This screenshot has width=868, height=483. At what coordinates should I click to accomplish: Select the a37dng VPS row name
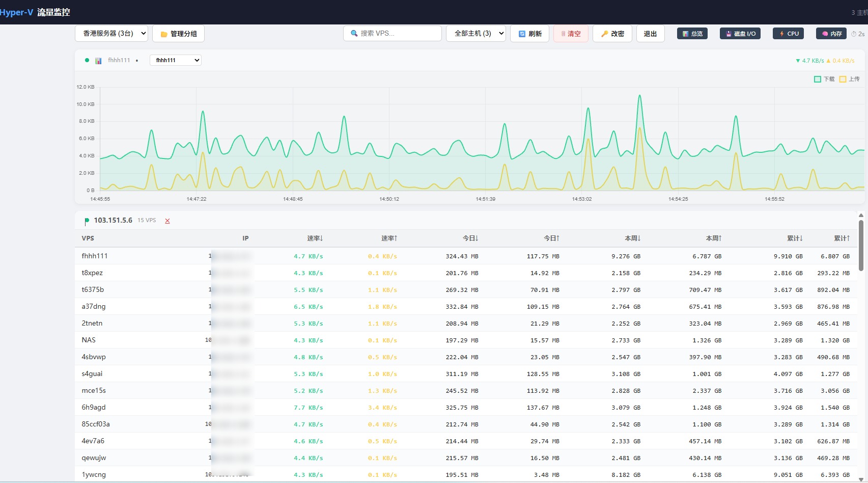tap(94, 307)
